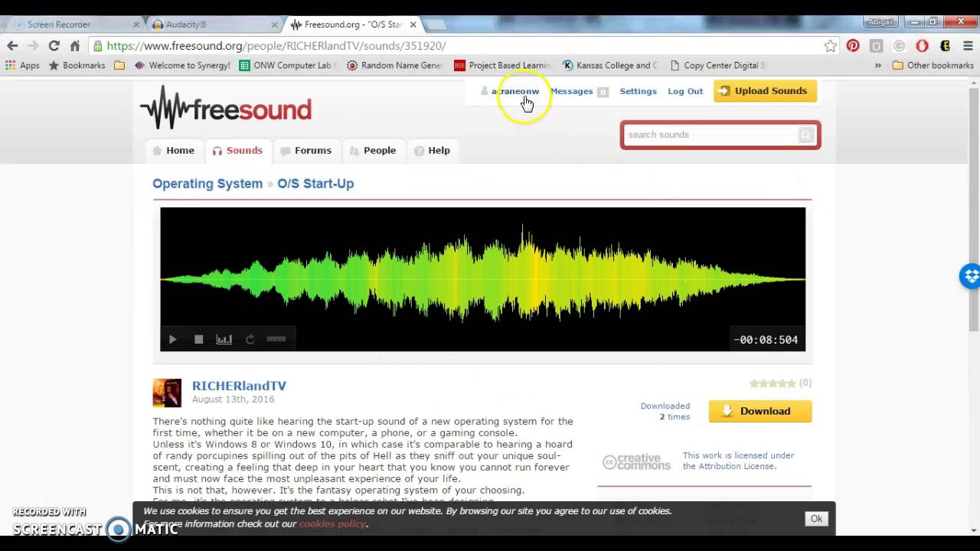This screenshot has height=551, width=980.
Task: Switch player to spectrogram display icon
Action: click(x=224, y=340)
